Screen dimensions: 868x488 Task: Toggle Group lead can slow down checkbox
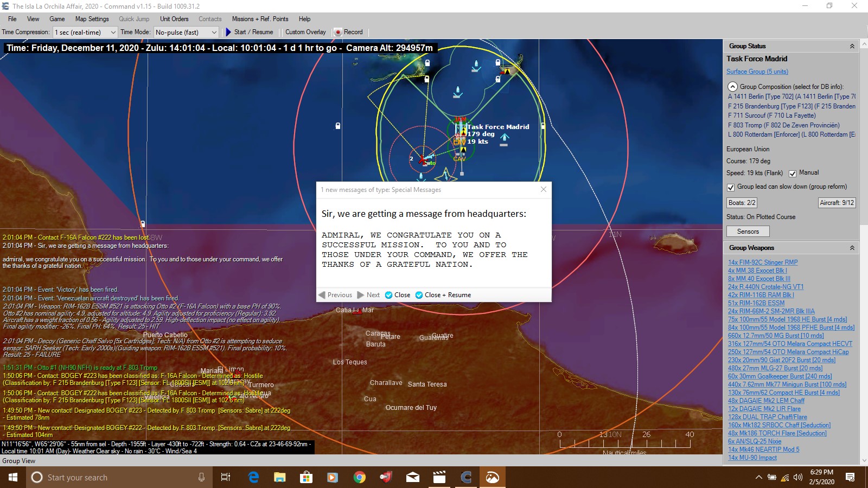coord(731,187)
